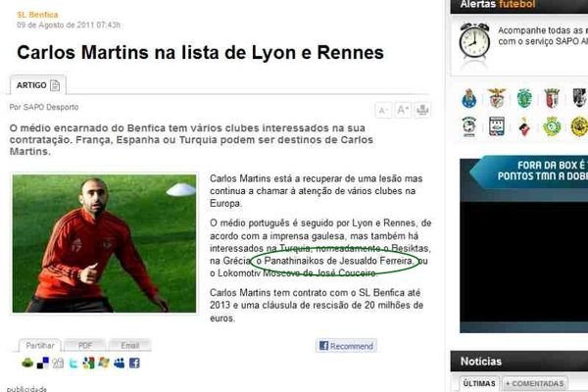Click the Facebook Recommend button
588x392 pixels.
346,346
